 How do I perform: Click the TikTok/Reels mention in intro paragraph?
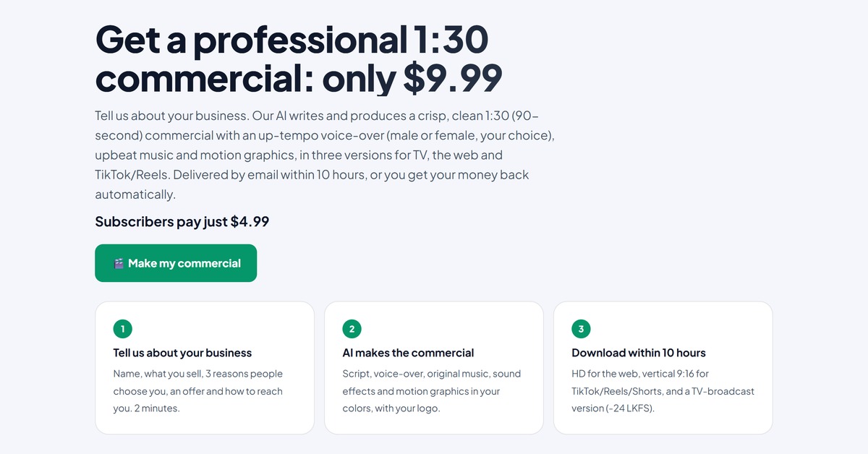pyautogui.click(x=132, y=174)
